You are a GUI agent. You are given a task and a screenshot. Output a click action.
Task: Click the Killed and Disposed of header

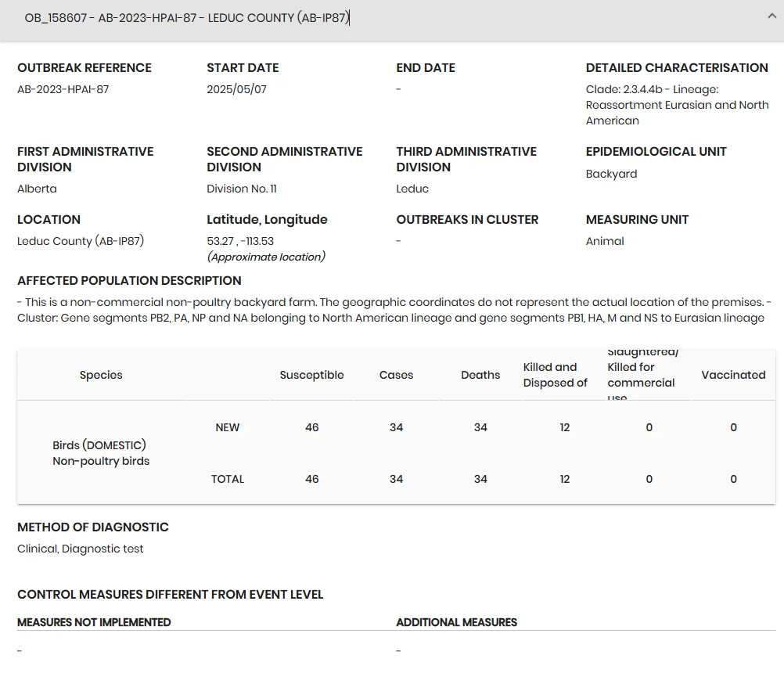555,375
